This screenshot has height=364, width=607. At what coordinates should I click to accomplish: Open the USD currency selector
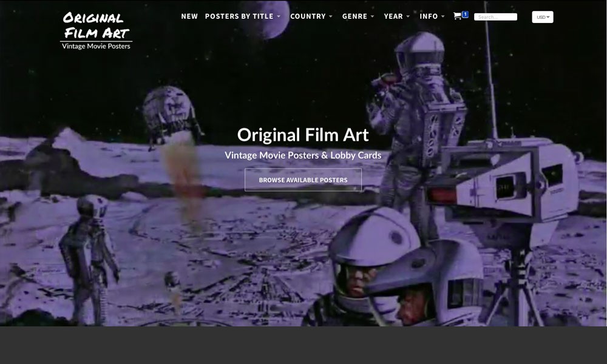[542, 17]
